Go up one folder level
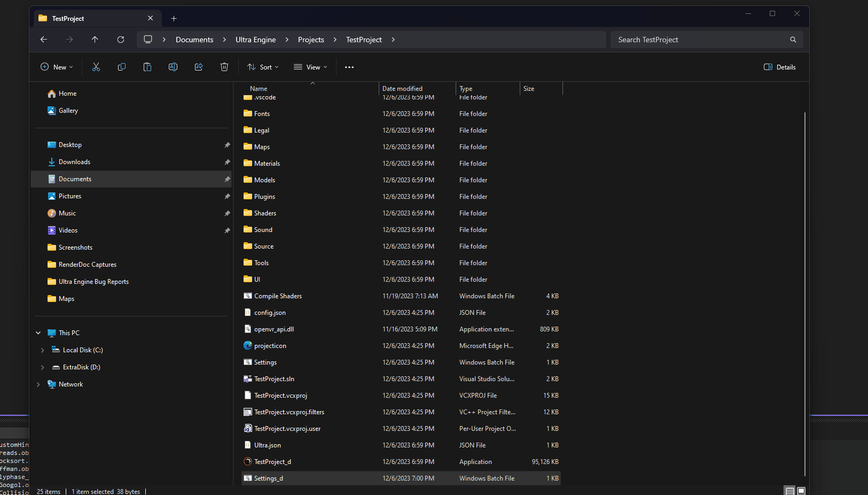Image resolution: width=868 pixels, height=495 pixels. click(95, 39)
